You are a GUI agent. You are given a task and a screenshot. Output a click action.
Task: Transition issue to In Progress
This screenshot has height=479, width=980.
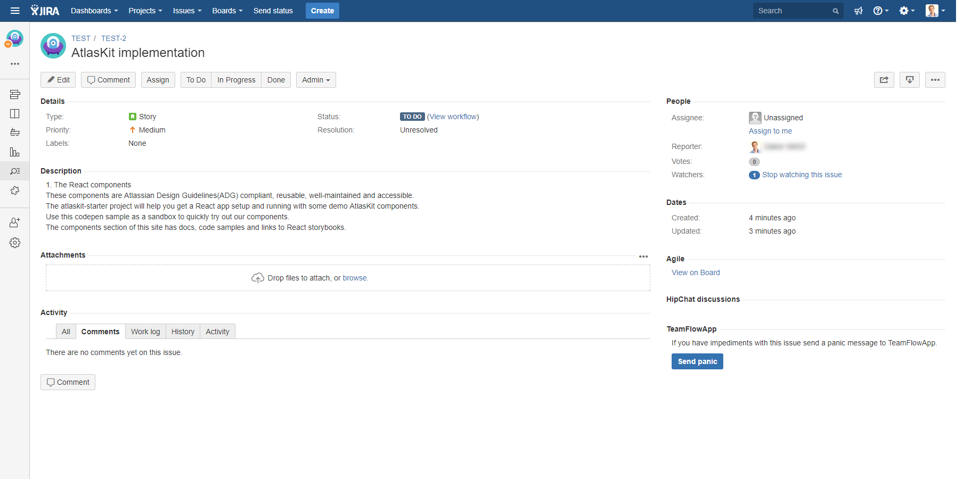pos(236,80)
